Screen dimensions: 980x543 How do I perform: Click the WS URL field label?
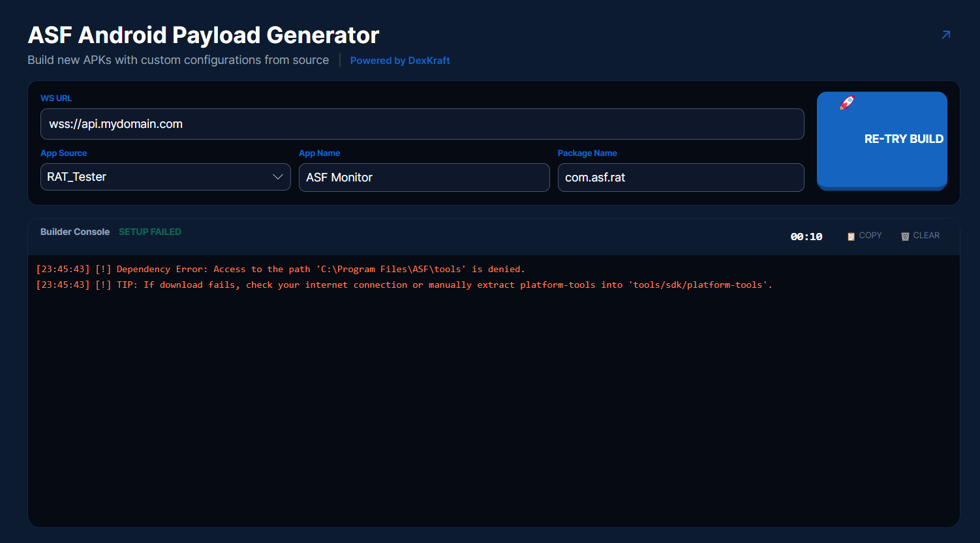coord(56,98)
